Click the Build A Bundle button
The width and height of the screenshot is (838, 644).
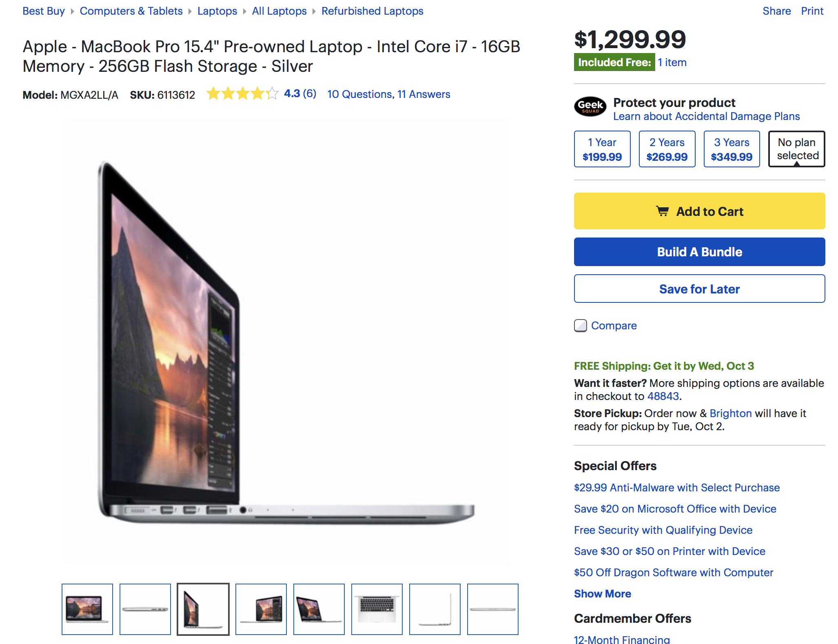pyautogui.click(x=699, y=252)
